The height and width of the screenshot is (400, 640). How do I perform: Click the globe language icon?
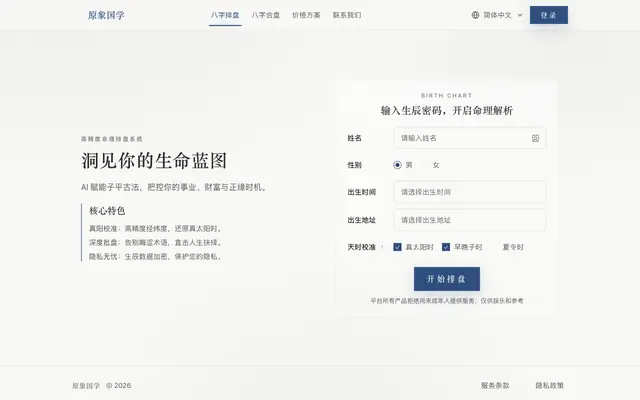click(x=475, y=15)
